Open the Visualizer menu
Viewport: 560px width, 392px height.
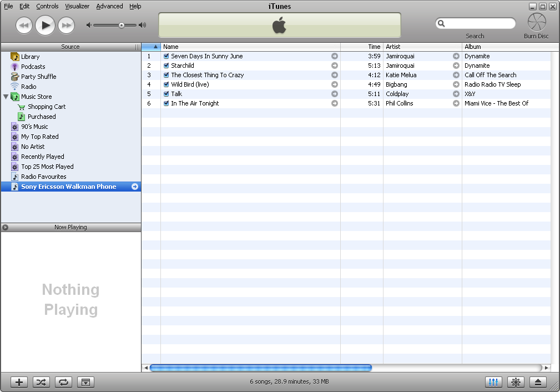(77, 6)
